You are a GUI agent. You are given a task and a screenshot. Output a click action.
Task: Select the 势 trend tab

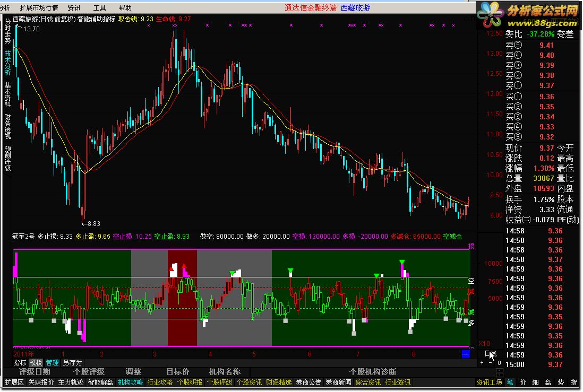(x=561, y=382)
